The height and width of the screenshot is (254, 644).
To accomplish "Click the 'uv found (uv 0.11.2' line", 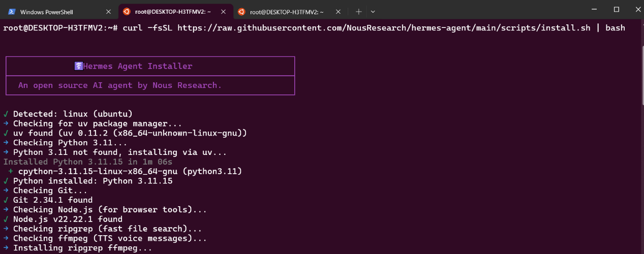I will tap(125, 133).
